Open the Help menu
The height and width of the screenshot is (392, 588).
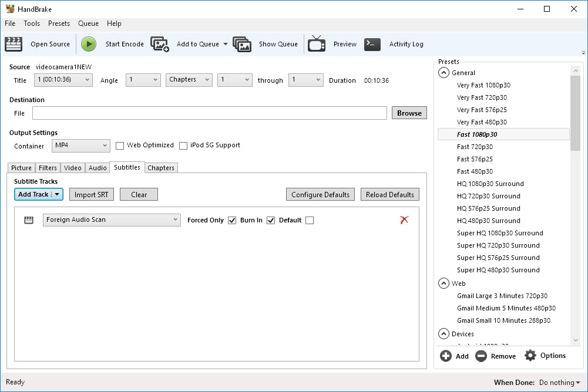(x=114, y=23)
